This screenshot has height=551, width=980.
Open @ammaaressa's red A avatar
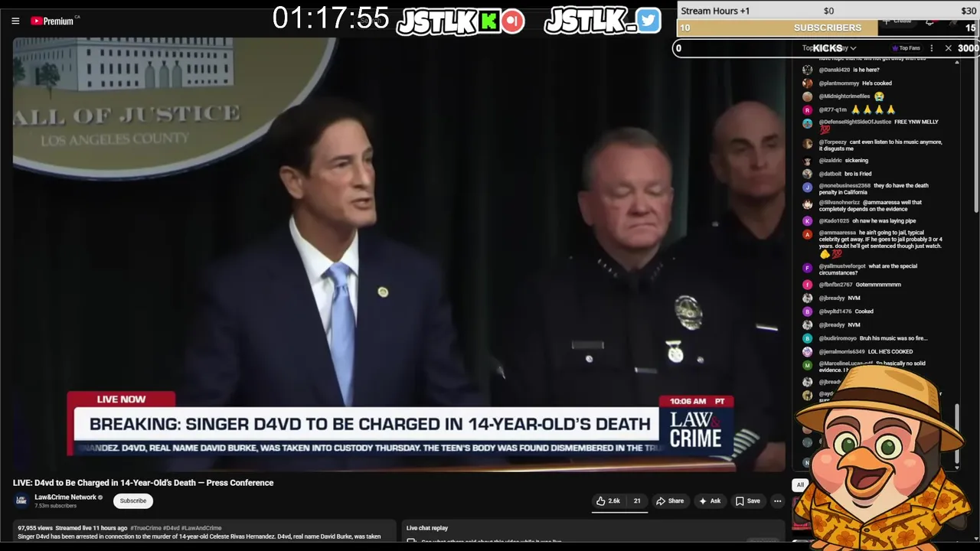click(807, 234)
